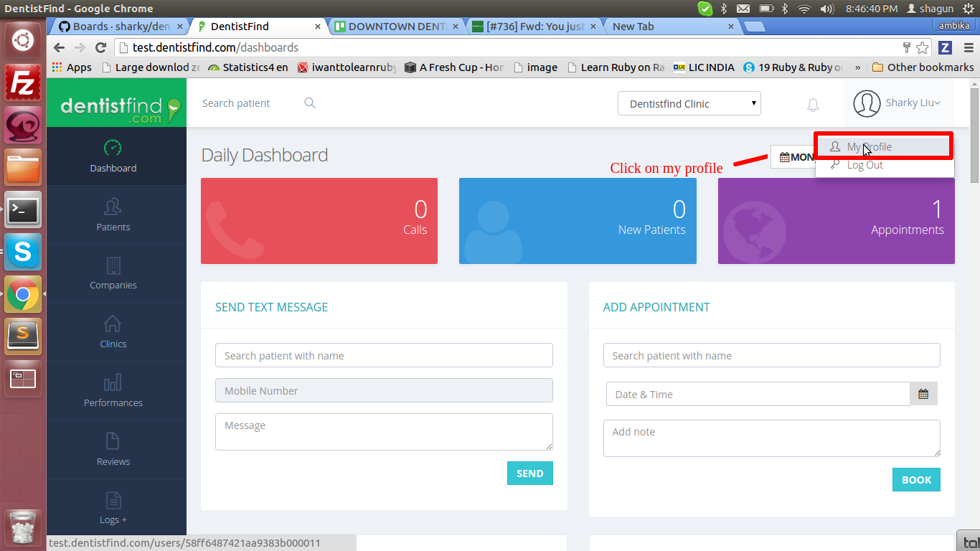Image resolution: width=980 pixels, height=551 pixels.
Task: Open the LIC INDIA bookmark
Action: point(704,67)
